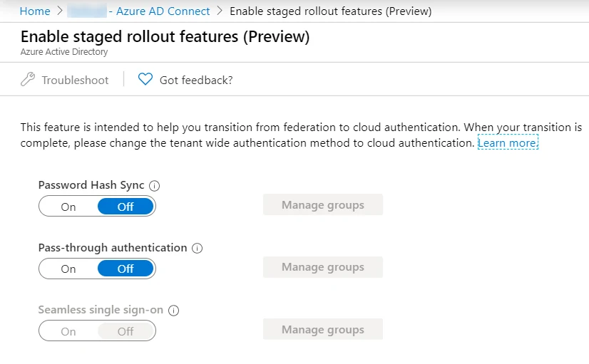Turn On Seamless single sign-on
This screenshot has width=589, height=364.
68,331
